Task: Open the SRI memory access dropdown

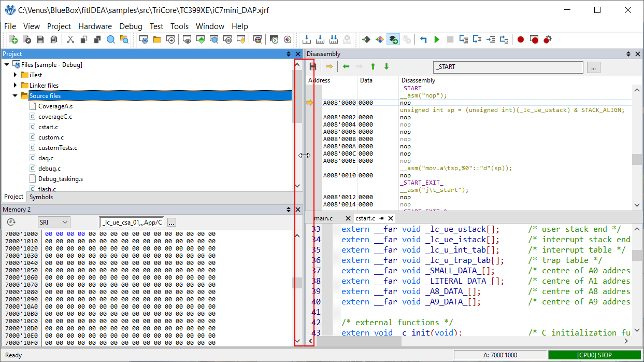Action: click(x=54, y=222)
